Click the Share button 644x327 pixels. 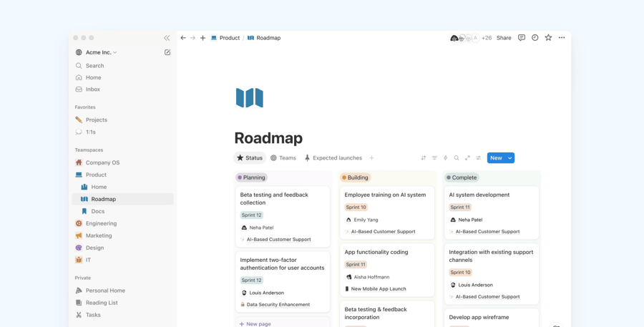pyautogui.click(x=504, y=38)
